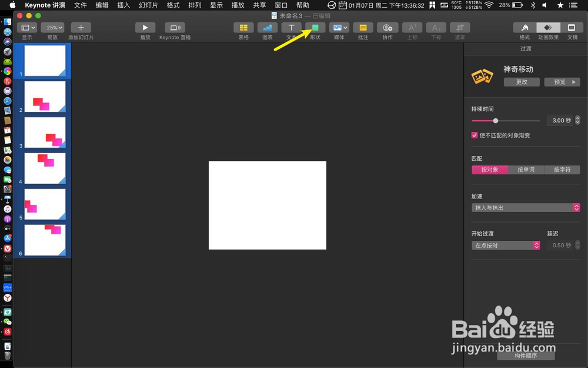The image size is (588, 368).
Task: Open the 窗口 menu
Action: 281,5
